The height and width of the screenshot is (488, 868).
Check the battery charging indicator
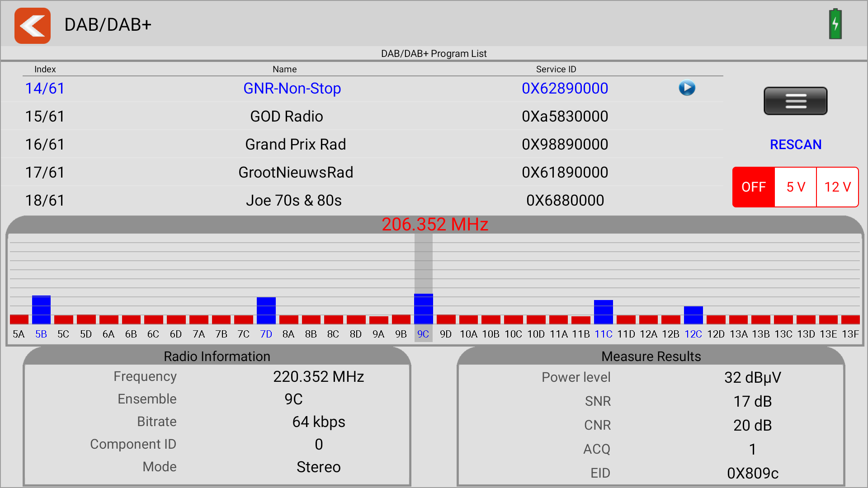[x=835, y=24]
